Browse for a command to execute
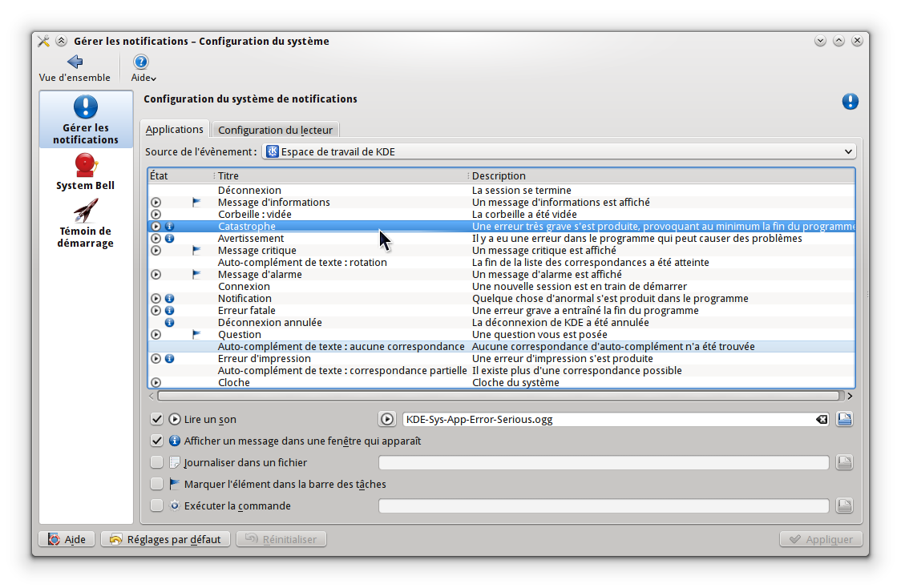Image resolution: width=901 pixels, height=588 pixels. tap(845, 505)
